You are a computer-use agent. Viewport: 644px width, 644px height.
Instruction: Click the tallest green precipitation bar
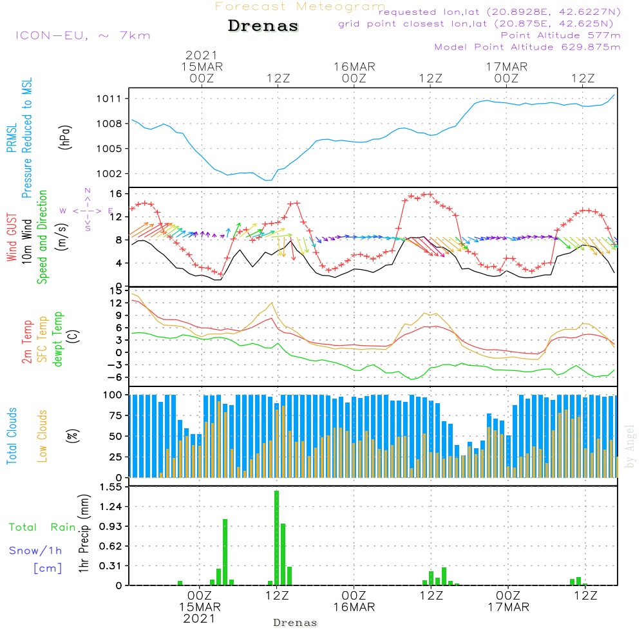(276, 537)
